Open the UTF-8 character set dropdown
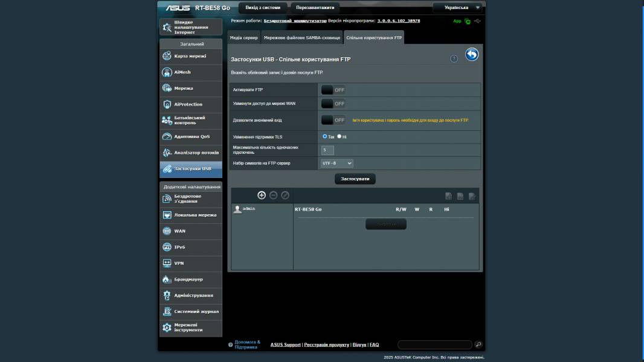 coord(336,164)
